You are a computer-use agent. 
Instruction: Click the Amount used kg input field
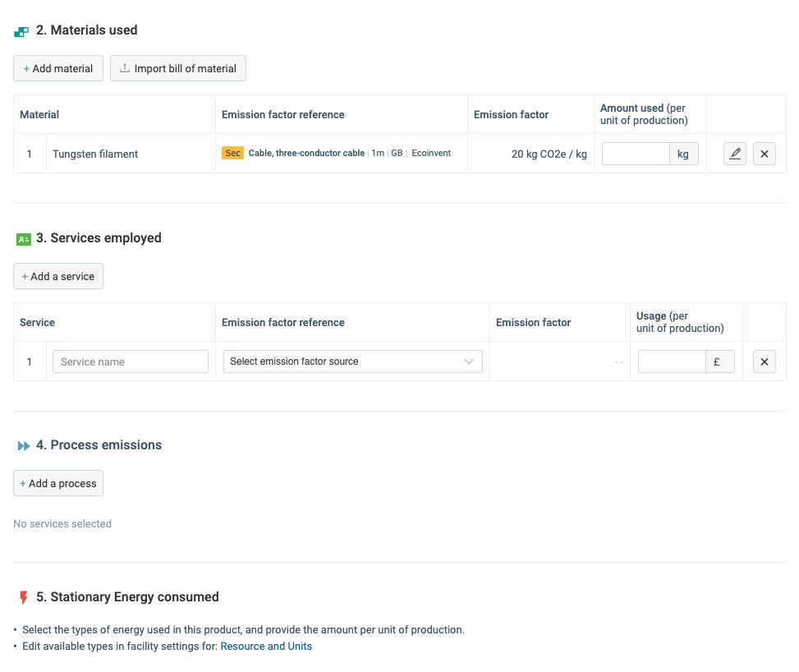636,154
